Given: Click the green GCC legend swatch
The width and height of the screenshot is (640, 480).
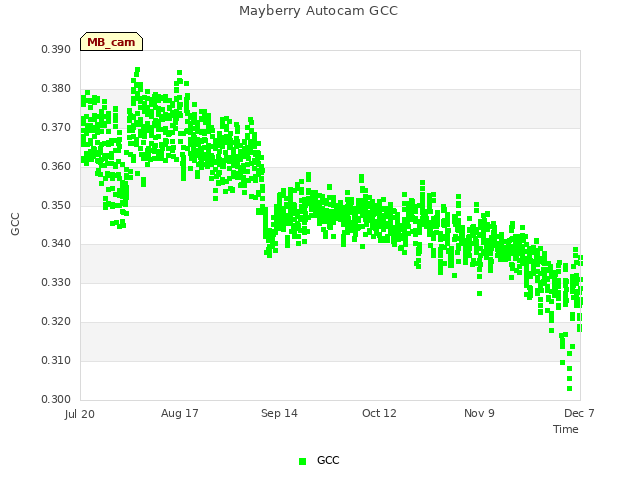Looking at the screenshot, I should pos(302,461).
